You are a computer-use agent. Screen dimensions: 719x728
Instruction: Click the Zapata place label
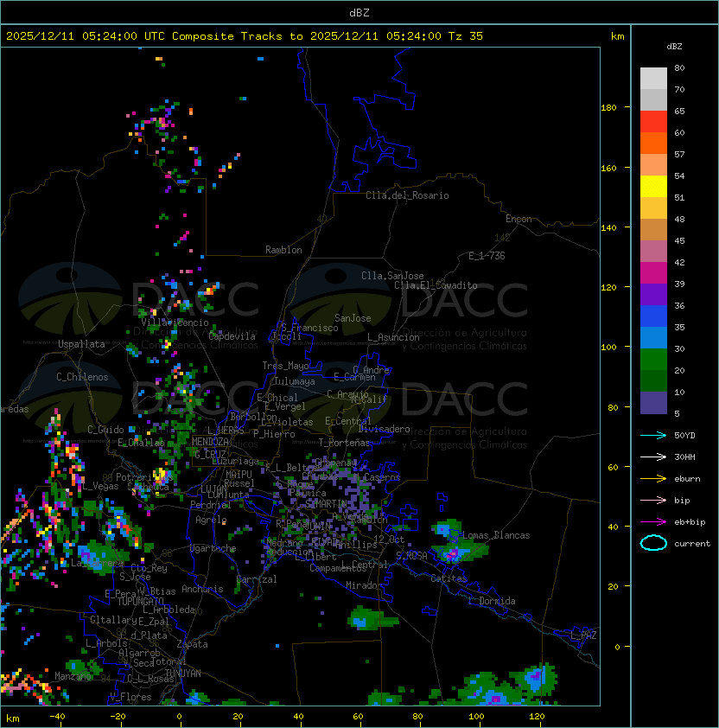(192, 644)
